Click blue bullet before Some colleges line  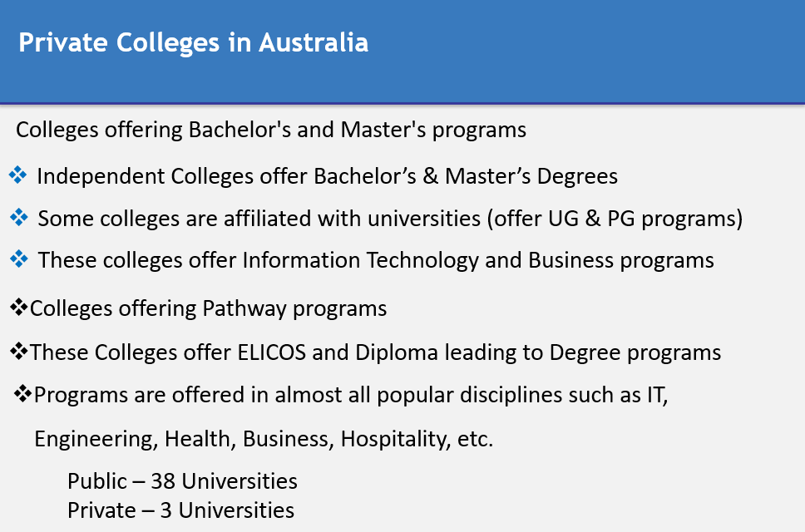tap(19, 218)
